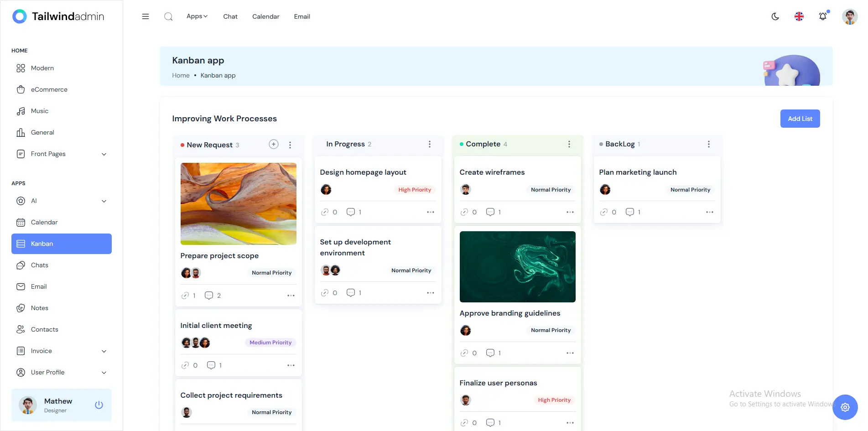Open Chat from the top navigation
Screen dimensions: 868x431
[x=230, y=16]
